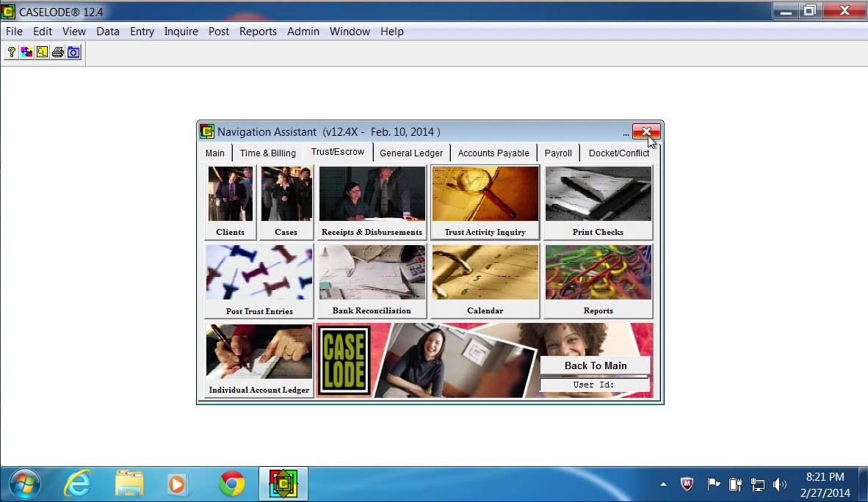
Task: Open the Calendar tile
Action: [485, 280]
